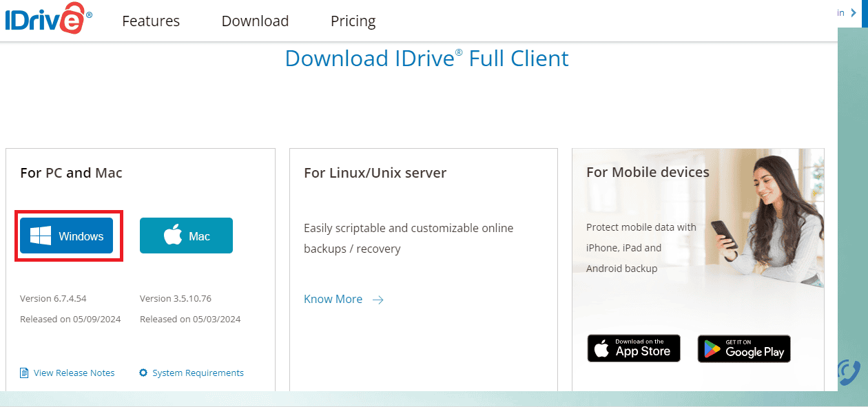Click the phone call support icon
Screen dimensions: 868x407
click(x=849, y=372)
